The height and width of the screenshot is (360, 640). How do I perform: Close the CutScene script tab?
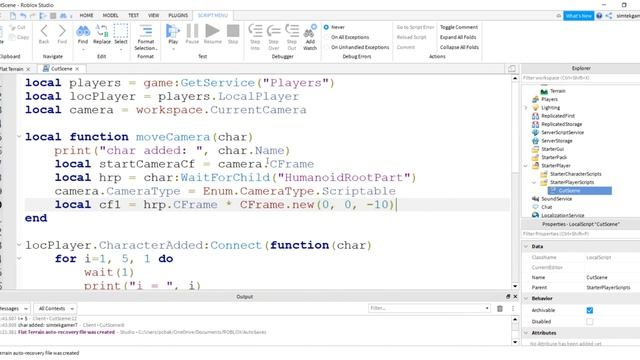(77, 69)
